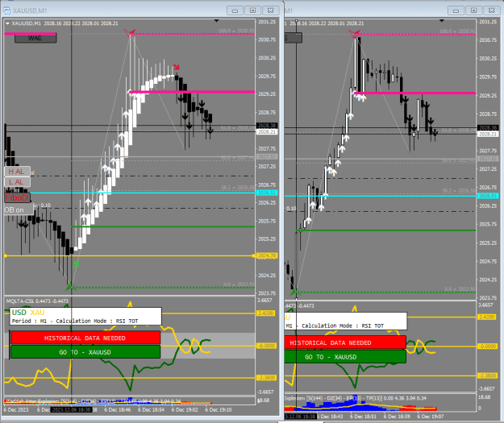This screenshot has height=423, width=504.
Task: Close the left XAUUSD,M1 chart window
Action: coord(271,10)
